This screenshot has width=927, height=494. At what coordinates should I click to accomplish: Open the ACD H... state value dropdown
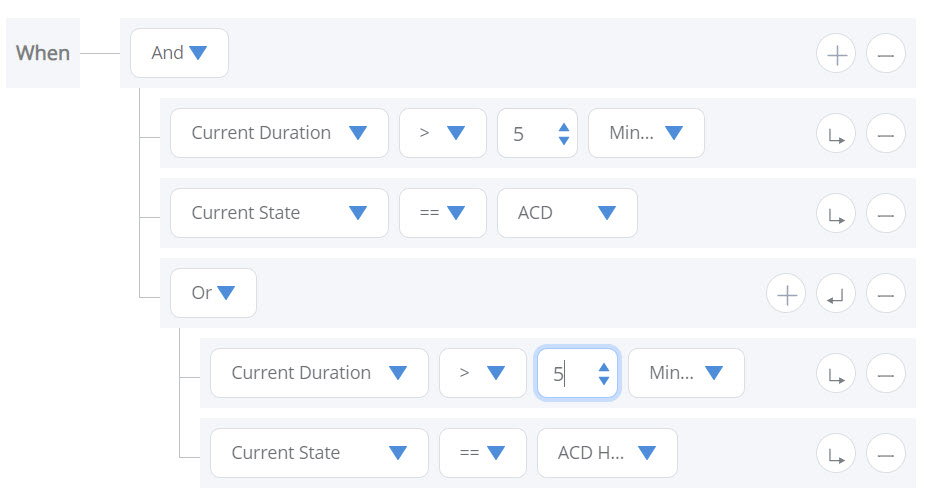(x=607, y=453)
